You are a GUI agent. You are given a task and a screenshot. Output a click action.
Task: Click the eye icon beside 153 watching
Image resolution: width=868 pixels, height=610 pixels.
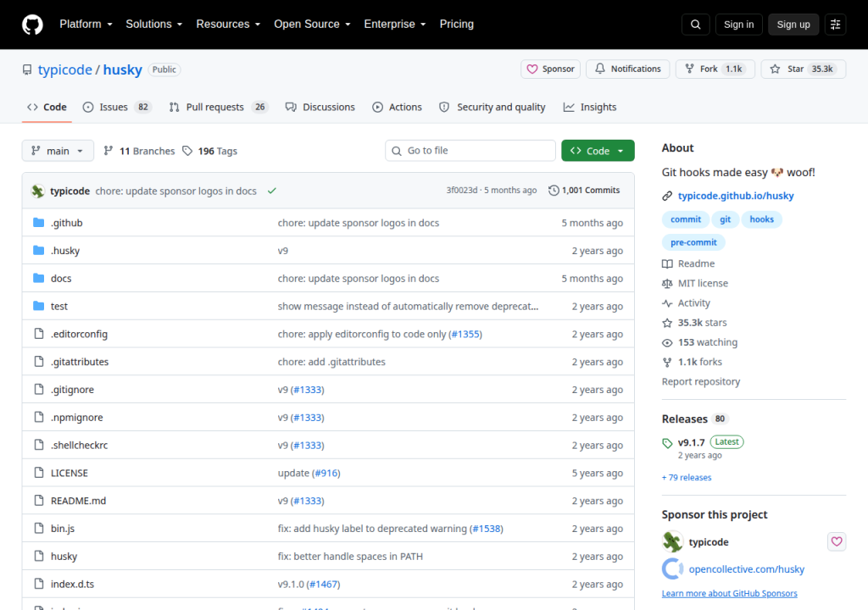tap(667, 342)
